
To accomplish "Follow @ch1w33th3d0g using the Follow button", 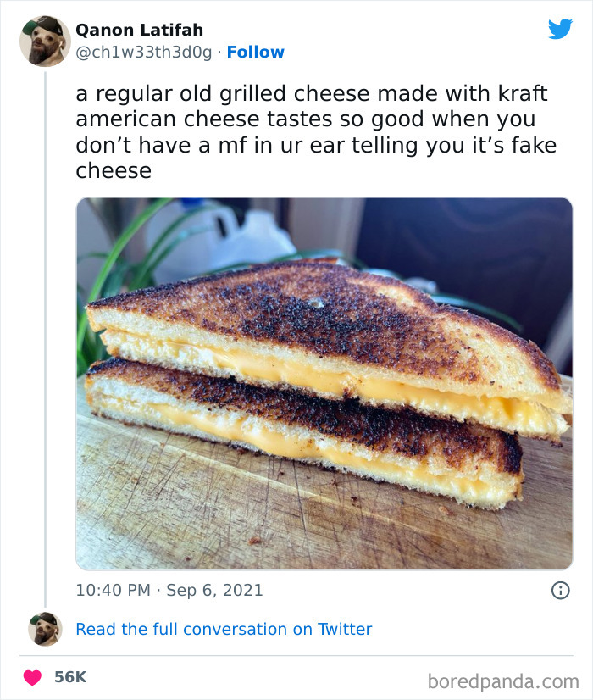I will pos(257,52).
